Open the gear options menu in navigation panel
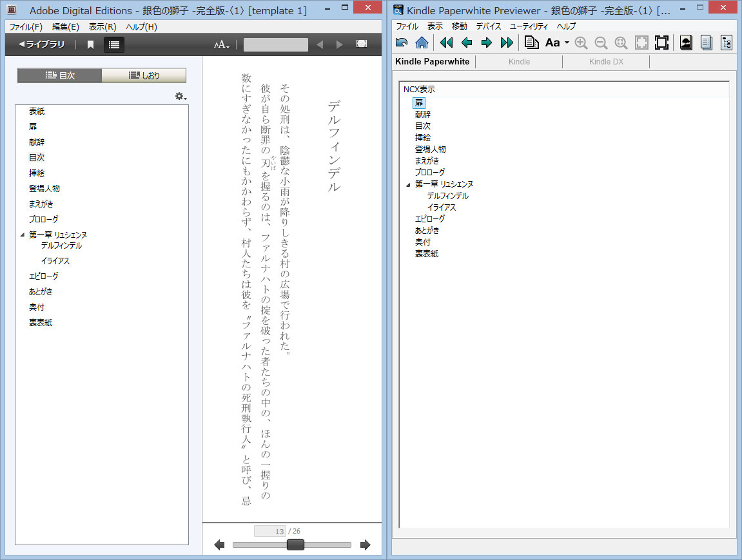742x560 pixels. (x=181, y=97)
